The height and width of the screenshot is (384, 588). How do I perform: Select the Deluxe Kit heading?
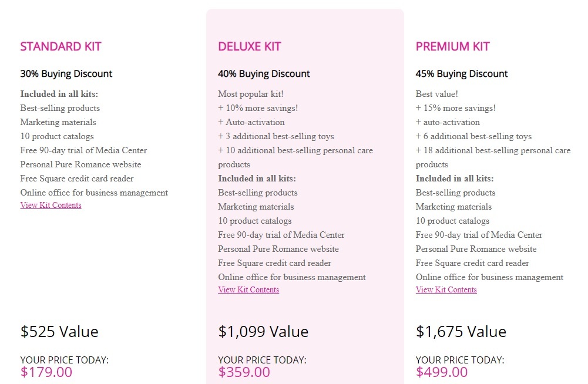[249, 46]
